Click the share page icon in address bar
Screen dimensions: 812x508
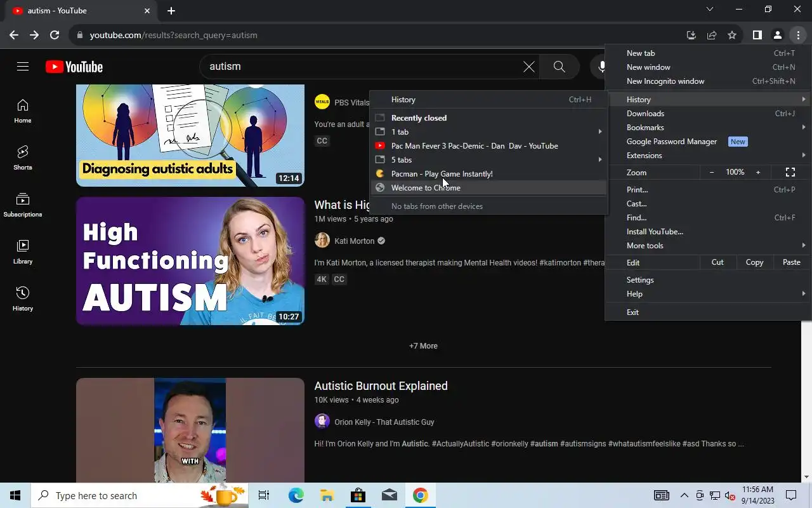712,35
